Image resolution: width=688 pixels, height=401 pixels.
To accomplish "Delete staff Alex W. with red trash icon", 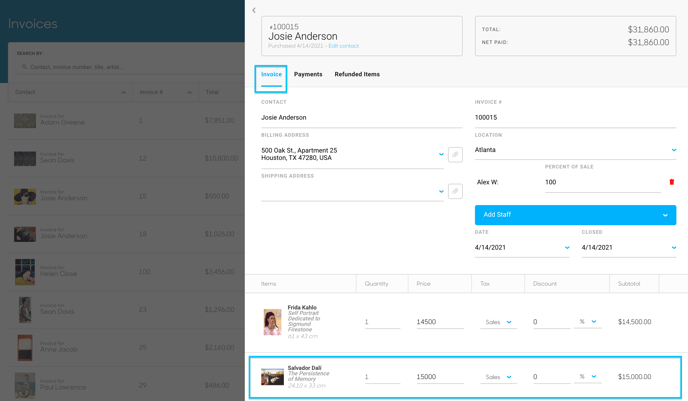I will [671, 182].
